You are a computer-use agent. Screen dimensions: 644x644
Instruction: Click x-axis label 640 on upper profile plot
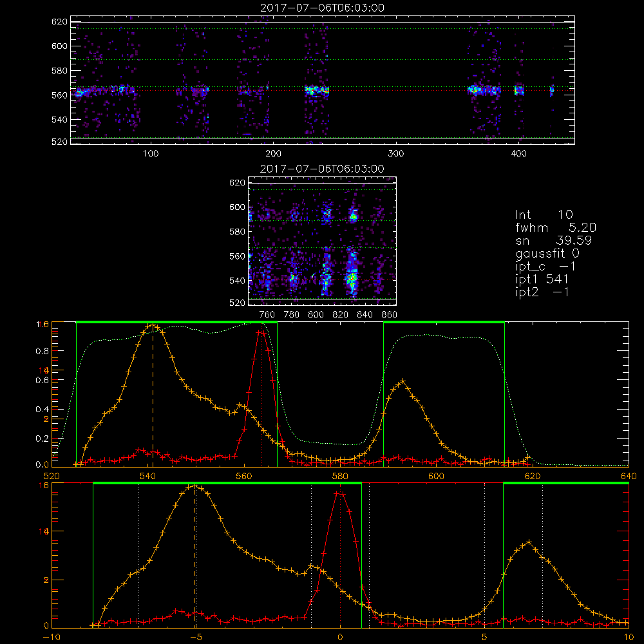[x=629, y=476]
